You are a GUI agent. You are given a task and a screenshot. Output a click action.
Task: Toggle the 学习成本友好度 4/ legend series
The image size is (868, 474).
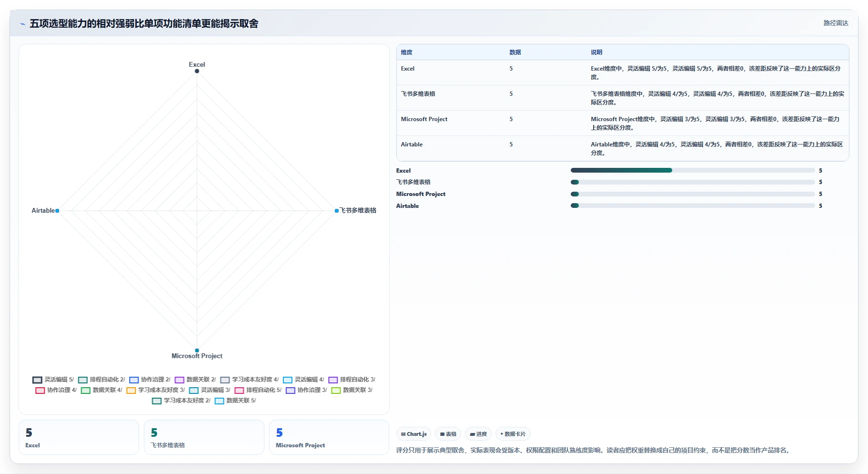pyautogui.click(x=250, y=380)
